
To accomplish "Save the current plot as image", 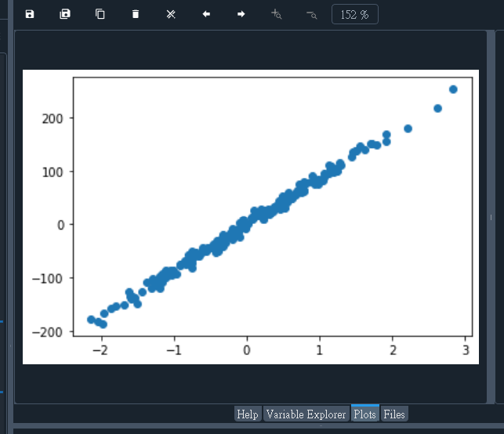I will coord(30,14).
